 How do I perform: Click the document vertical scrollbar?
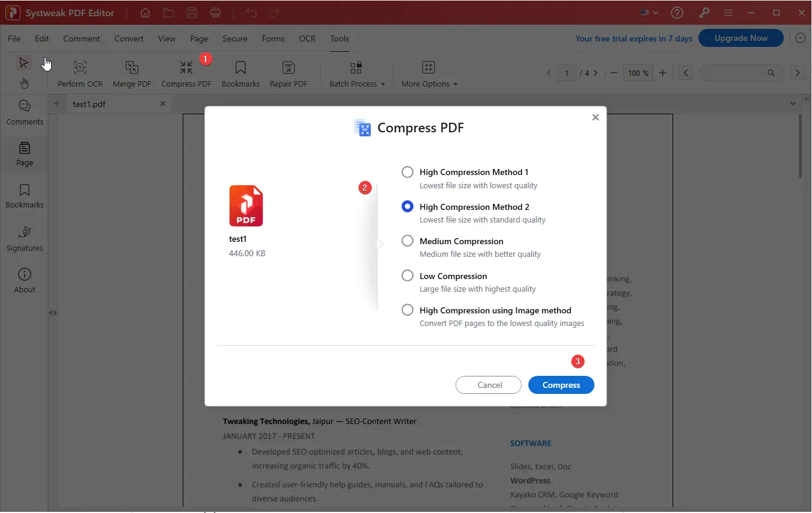tap(801, 146)
